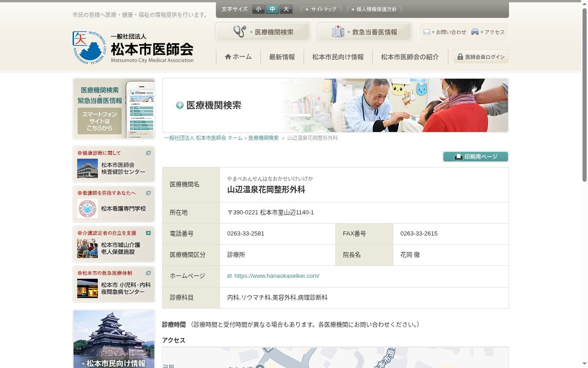Open 松本市民向け情報 menu item

click(x=338, y=57)
